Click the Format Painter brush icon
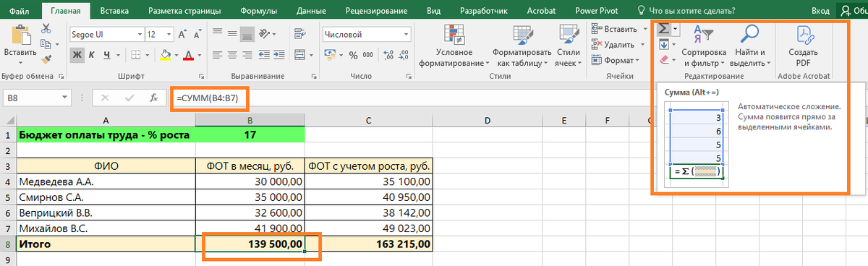The width and height of the screenshot is (868, 266). [x=46, y=59]
